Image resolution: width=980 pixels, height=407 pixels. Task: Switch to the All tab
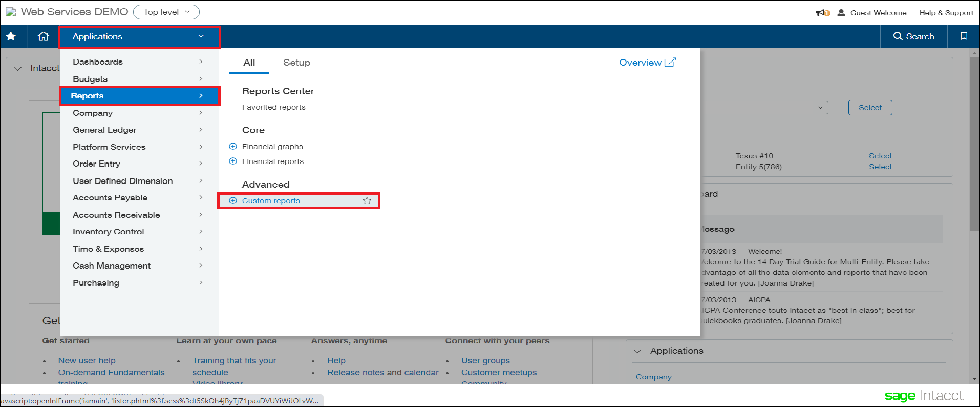coord(249,63)
